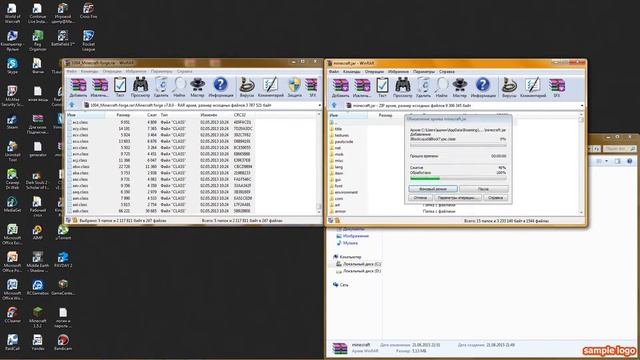The height and width of the screenshot is (360, 640).
Task: Select the 'environment' folder in minecraft.jar window
Action: 346,192
